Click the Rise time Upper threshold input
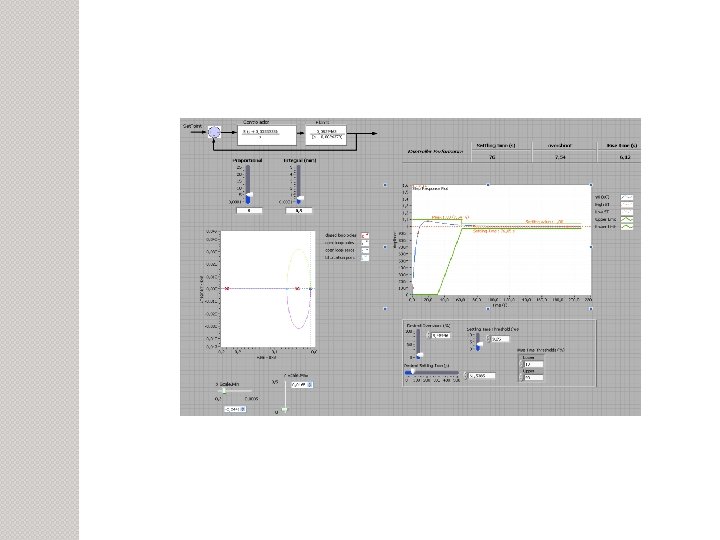The height and width of the screenshot is (540, 720). tap(534, 377)
